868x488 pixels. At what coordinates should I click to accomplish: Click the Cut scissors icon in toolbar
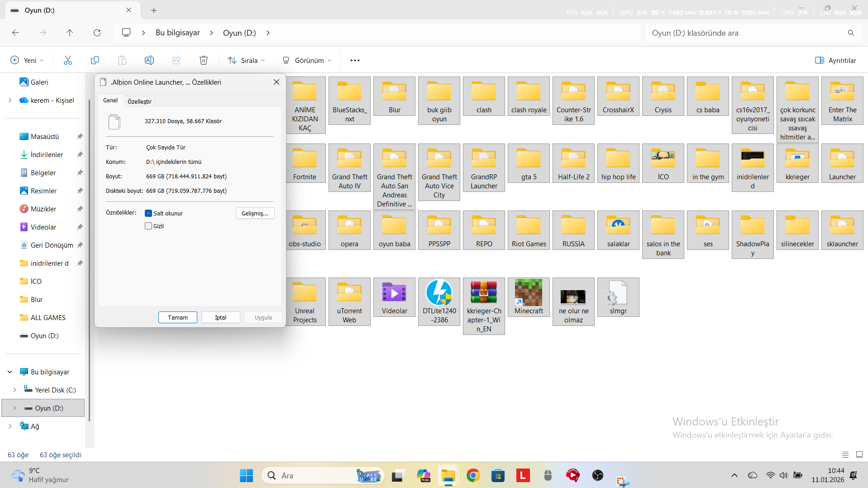(x=68, y=60)
